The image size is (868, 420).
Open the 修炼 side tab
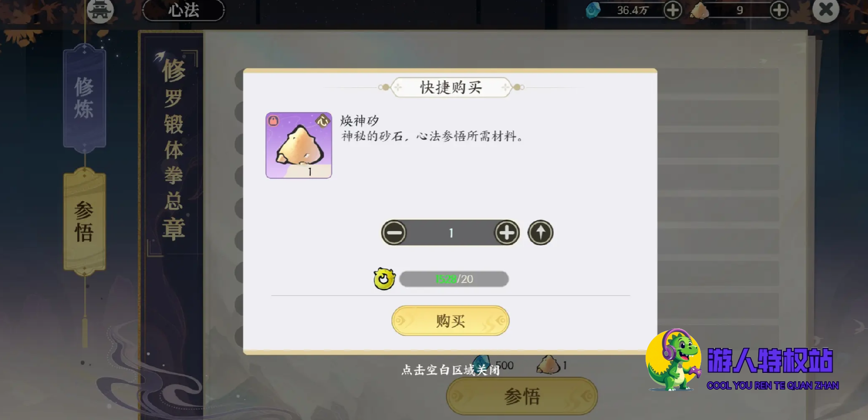click(x=85, y=98)
